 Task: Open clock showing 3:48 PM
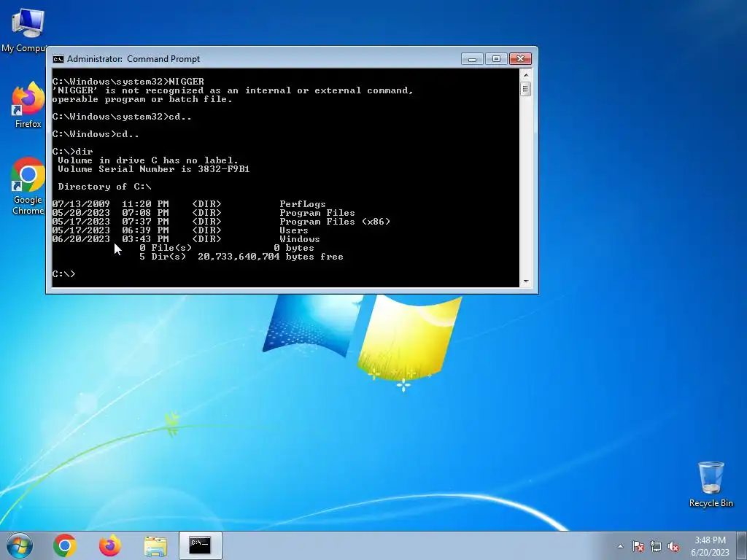pos(710,546)
